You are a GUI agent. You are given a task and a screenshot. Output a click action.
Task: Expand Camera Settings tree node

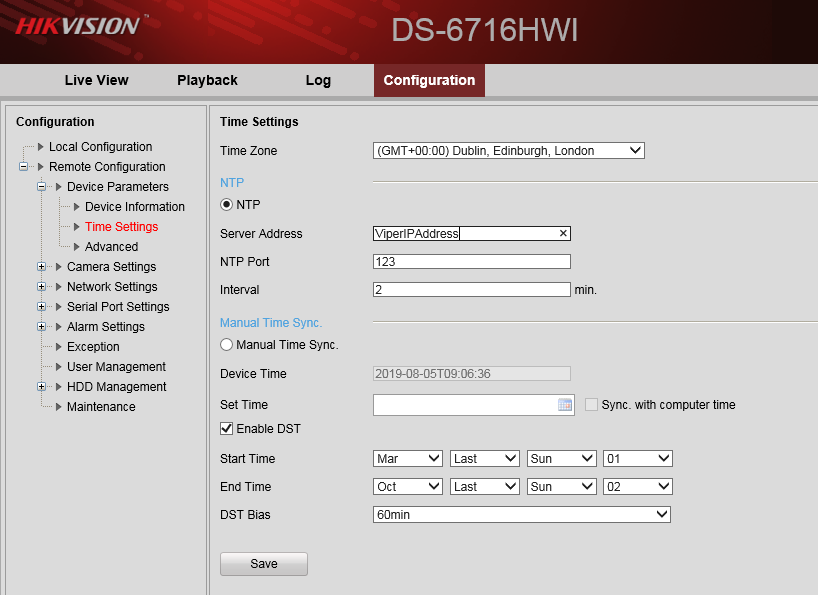(42, 266)
